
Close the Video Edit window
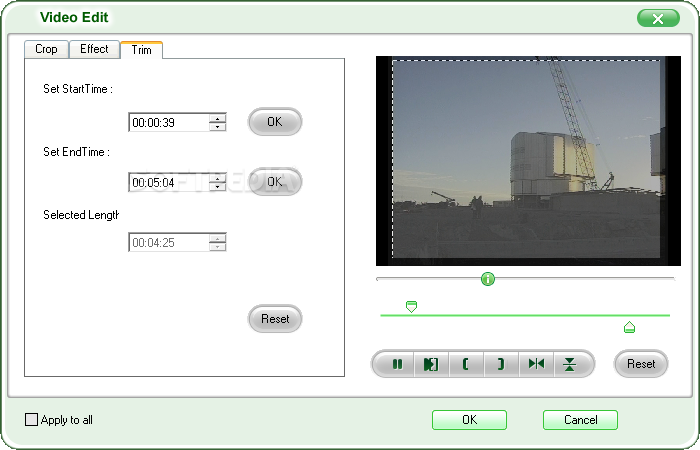(658, 18)
